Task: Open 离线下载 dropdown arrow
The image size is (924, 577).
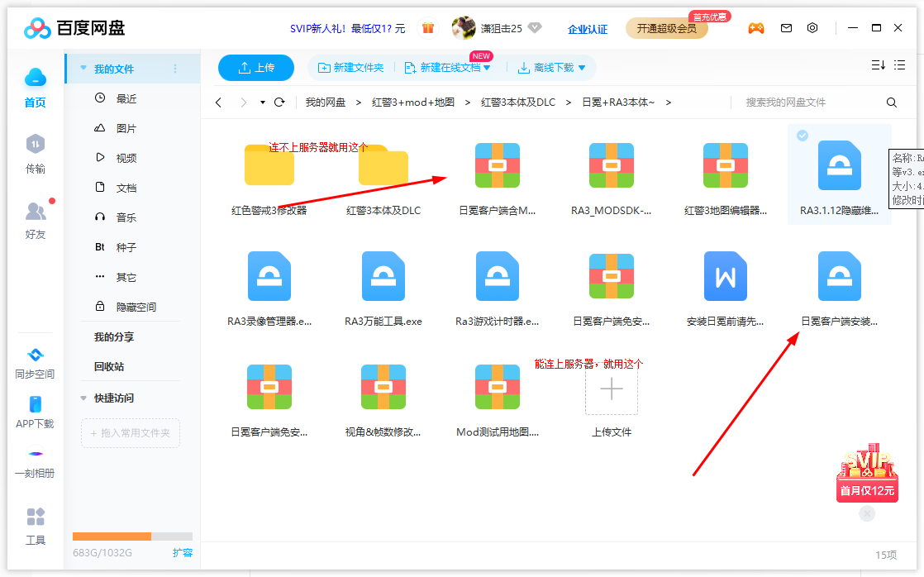Action: 582,69
